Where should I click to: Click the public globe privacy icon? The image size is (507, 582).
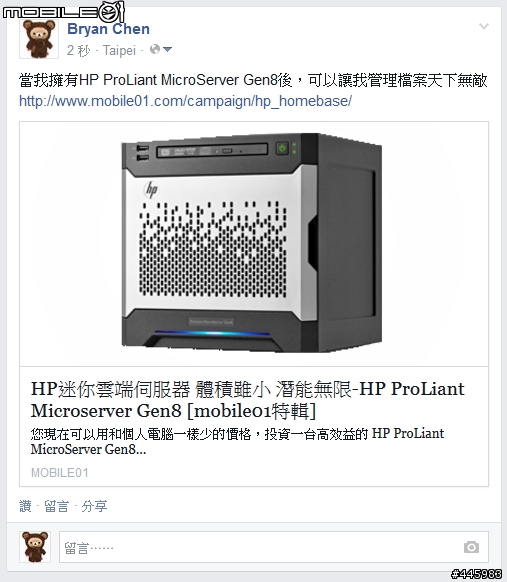point(155,49)
